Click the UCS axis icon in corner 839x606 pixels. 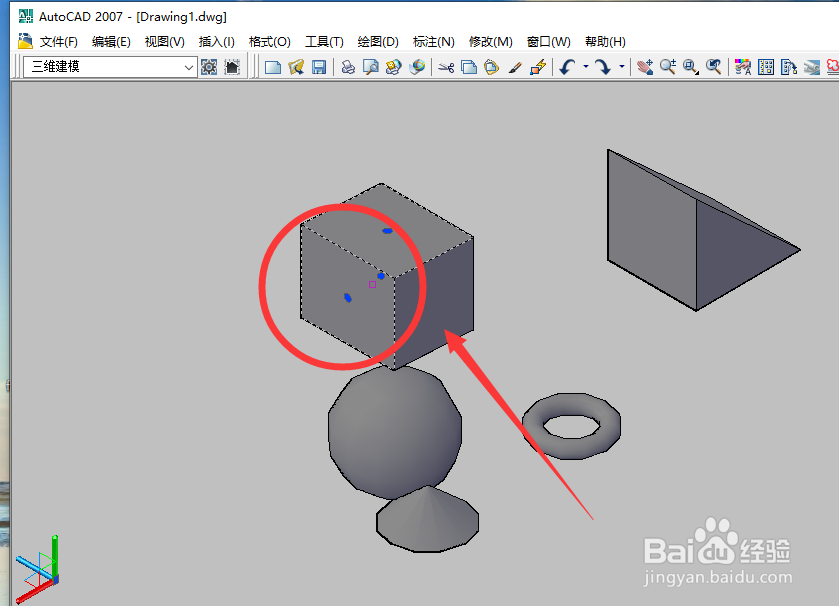37,569
